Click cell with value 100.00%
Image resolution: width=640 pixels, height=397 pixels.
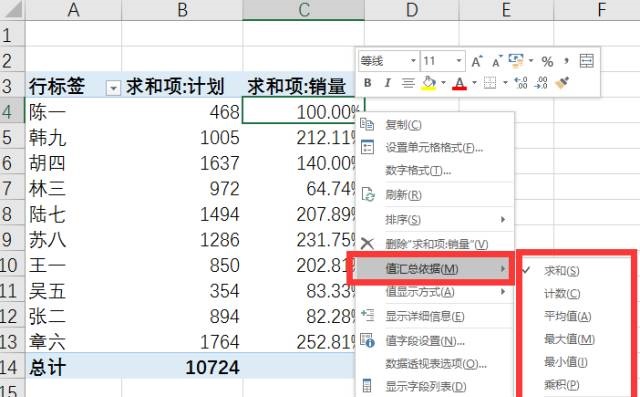(299, 111)
